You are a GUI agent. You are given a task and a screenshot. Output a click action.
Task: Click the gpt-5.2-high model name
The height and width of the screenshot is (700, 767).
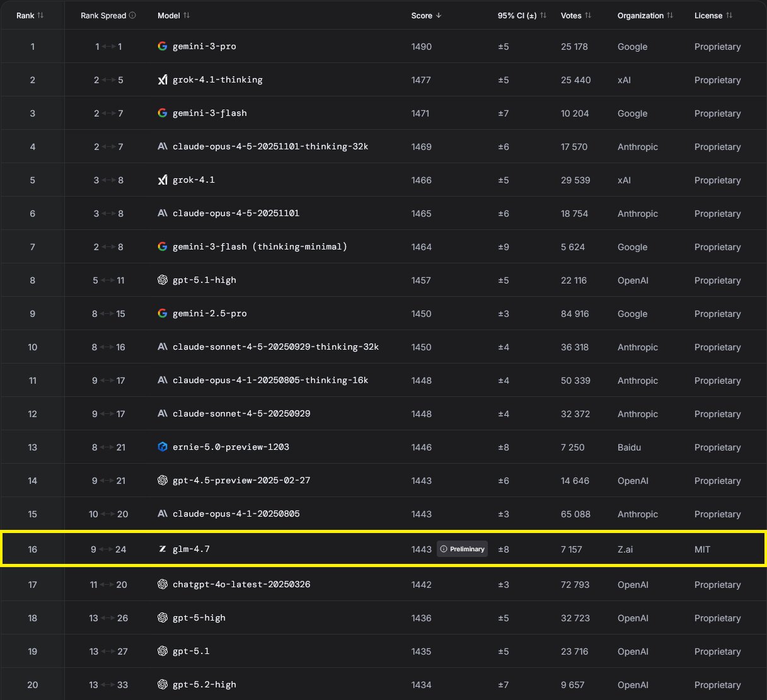[x=204, y=684]
